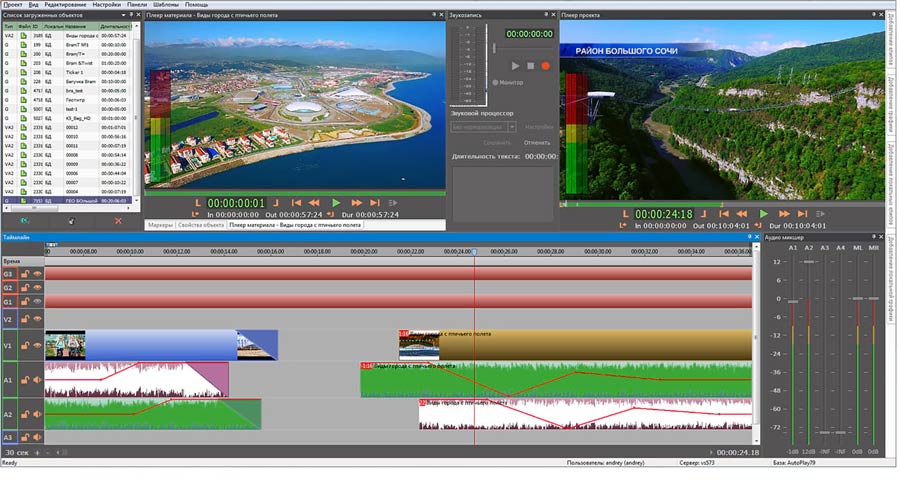Switch to the Свойства объекта tab
The height and width of the screenshot is (482, 900).
tap(201, 226)
